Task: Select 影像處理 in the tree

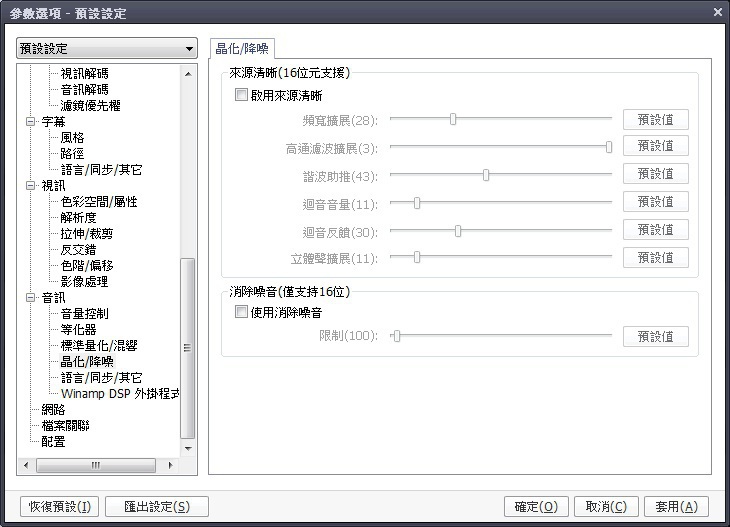Action: point(84,281)
